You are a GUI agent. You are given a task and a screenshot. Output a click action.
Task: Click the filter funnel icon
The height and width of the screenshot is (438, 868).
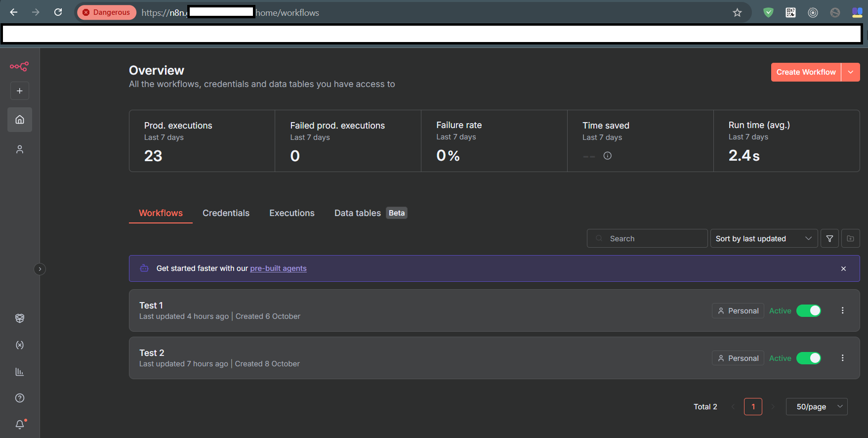829,239
